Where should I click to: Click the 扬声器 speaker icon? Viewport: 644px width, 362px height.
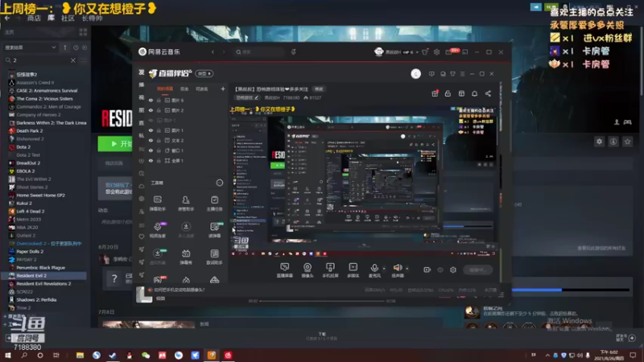[398, 268]
